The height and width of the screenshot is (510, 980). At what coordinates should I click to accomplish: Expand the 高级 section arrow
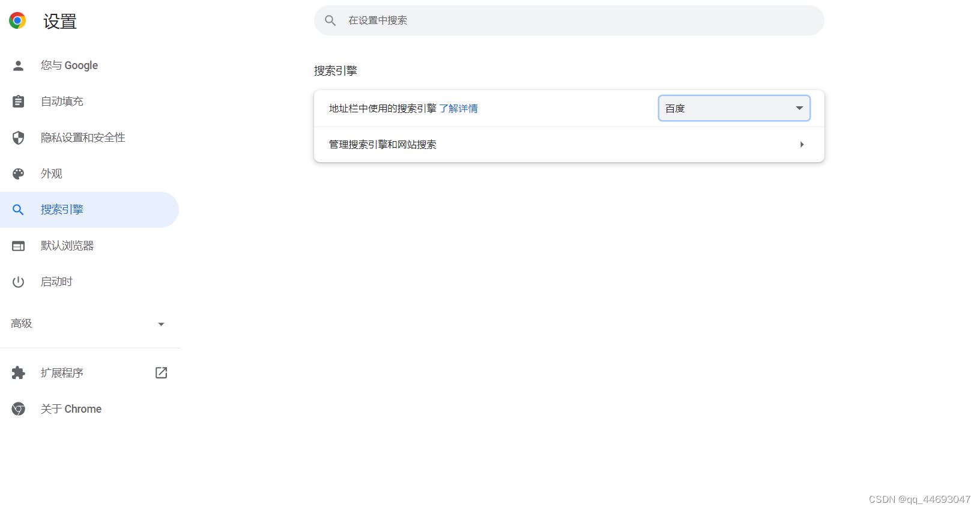161,324
